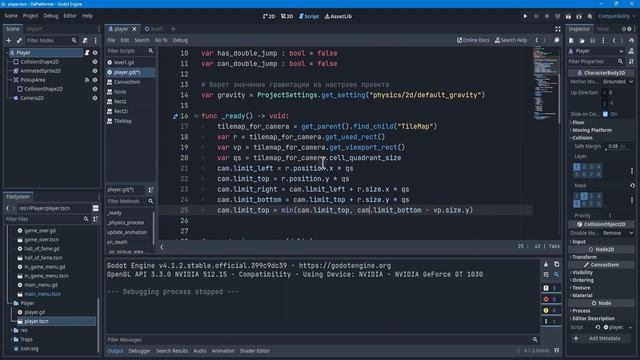The width and height of the screenshot is (640, 360).
Task: Toggle alphabetical sorting of the methods list
Action: (x=151, y=190)
